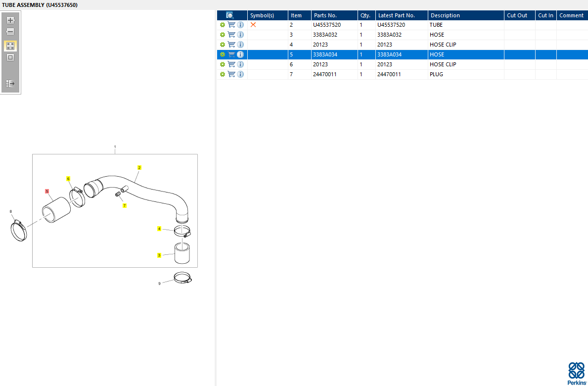The height and width of the screenshot is (386, 588).
Task: Click the fit-to-window view icon
Action: (x=10, y=46)
